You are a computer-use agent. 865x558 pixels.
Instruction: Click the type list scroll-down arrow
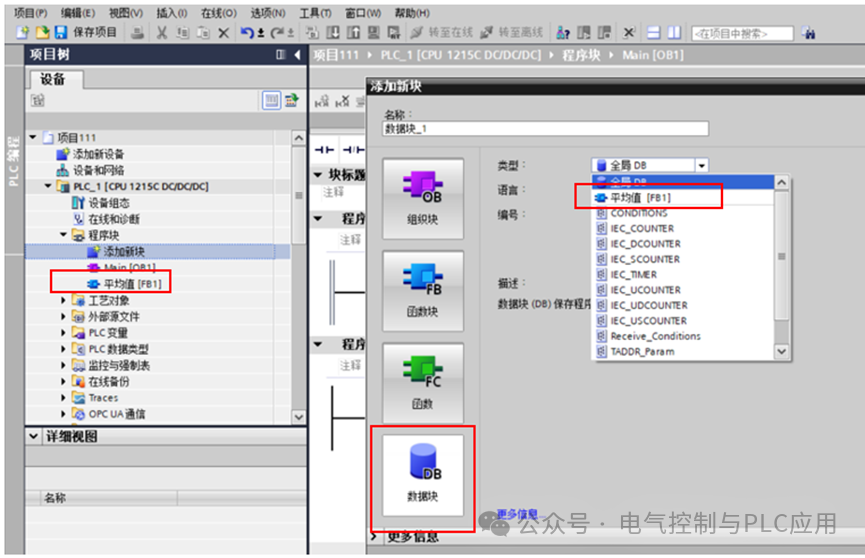pyautogui.click(x=782, y=351)
